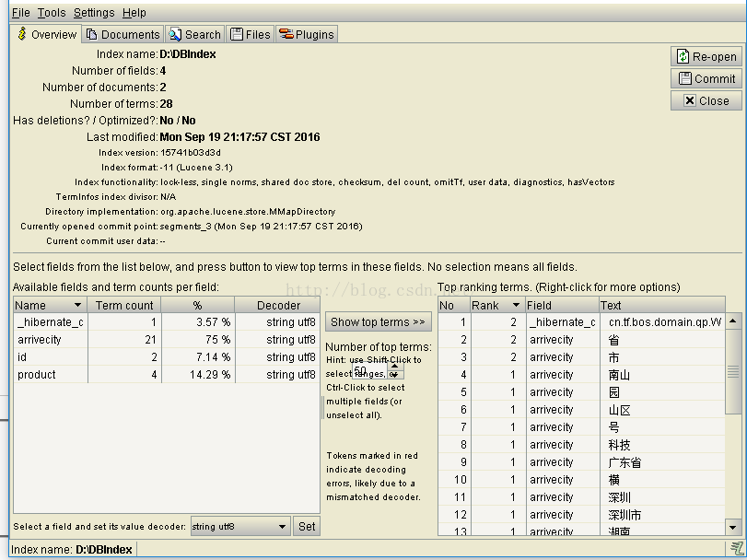Select the product field row
Viewport: 747px width, 560px height.
pyautogui.click(x=167, y=375)
